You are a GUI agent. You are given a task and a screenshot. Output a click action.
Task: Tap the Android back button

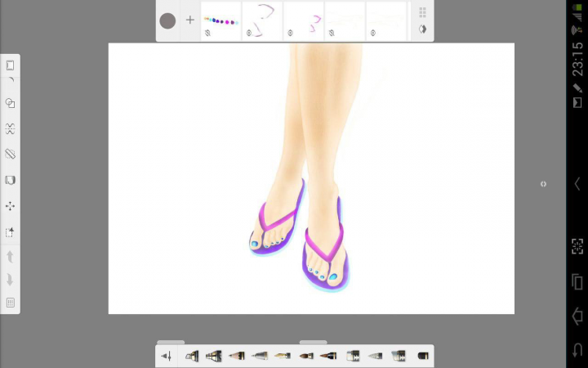[577, 351]
